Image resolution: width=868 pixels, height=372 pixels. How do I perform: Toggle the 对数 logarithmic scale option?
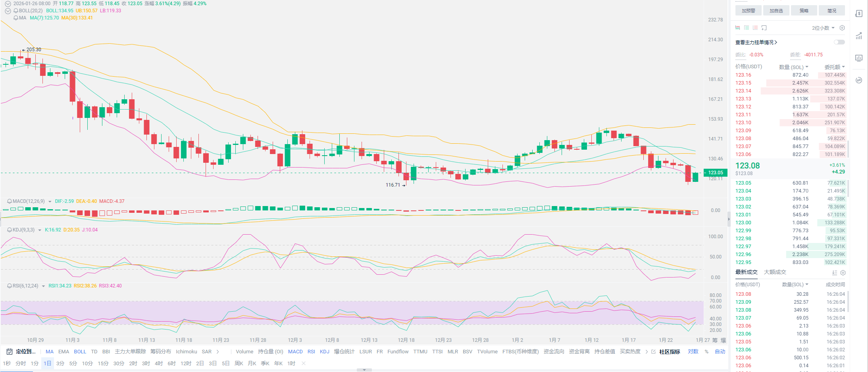(x=693, y=351)
